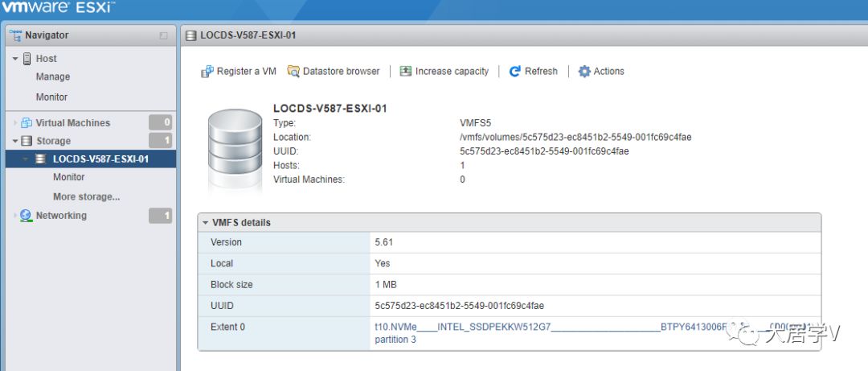Click the Virtual Machines count badge 0

point(161,123)
